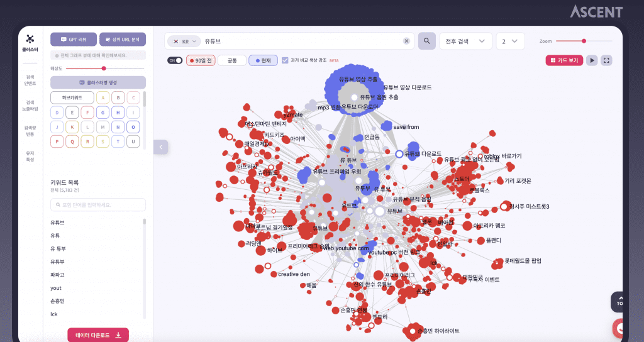Screen dimensions: 644x342
Task: Toggle cluster K chip
Action: coord(72,127)
